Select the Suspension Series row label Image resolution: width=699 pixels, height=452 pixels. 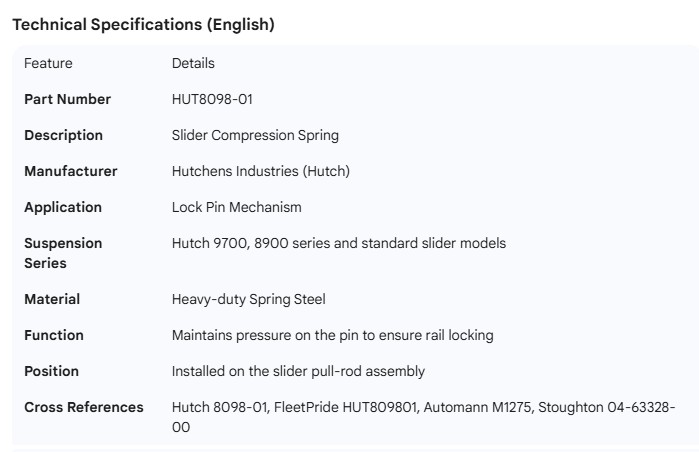tap(63, 253)
